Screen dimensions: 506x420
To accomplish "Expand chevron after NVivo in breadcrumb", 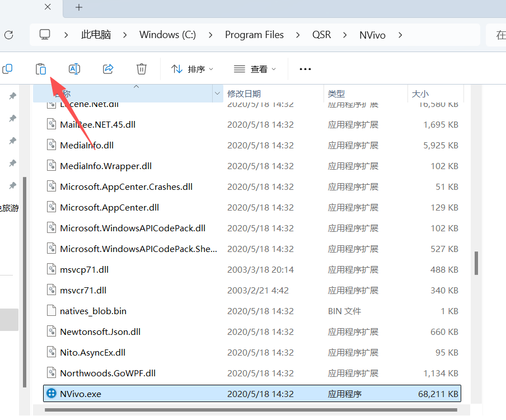I will [400, 35].
